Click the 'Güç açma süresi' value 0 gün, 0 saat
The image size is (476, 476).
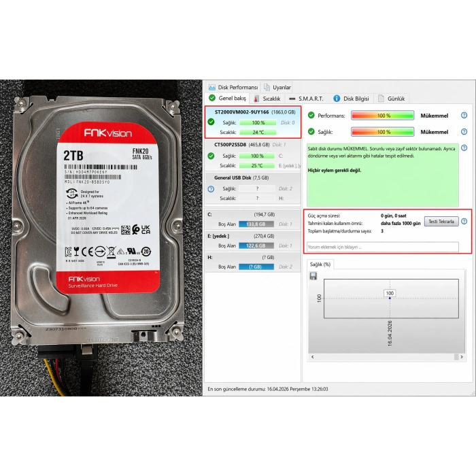(x=394, y=216)
